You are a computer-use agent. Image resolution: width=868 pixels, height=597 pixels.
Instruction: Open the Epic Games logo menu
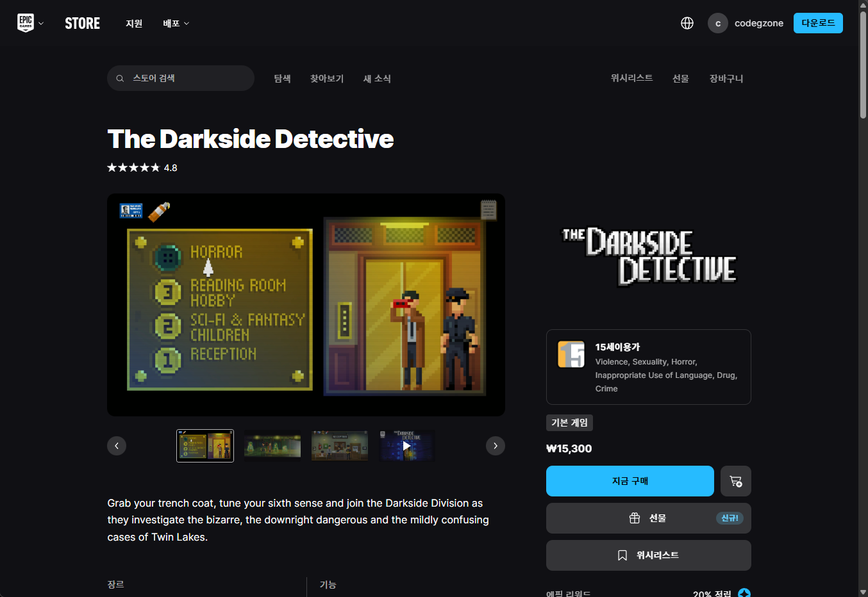(x=26, y=23)
